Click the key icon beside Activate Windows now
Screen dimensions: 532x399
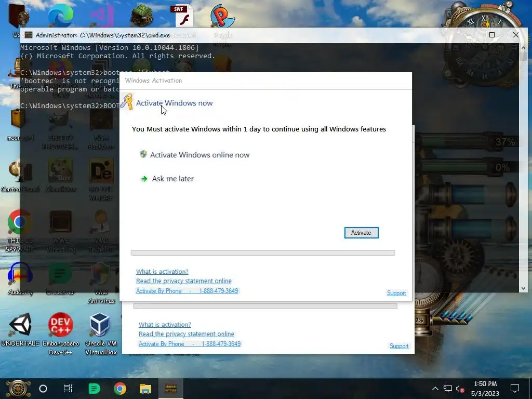(127, 102)
